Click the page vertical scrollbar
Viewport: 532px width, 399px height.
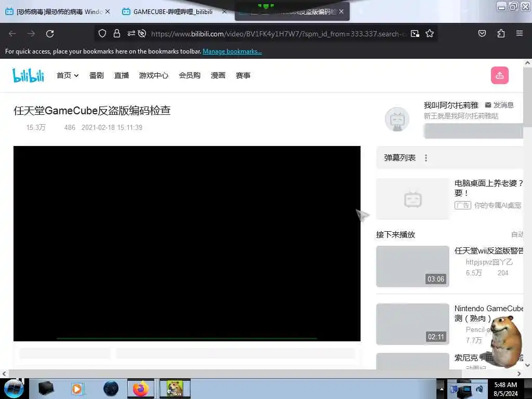(x=527, y=96)
